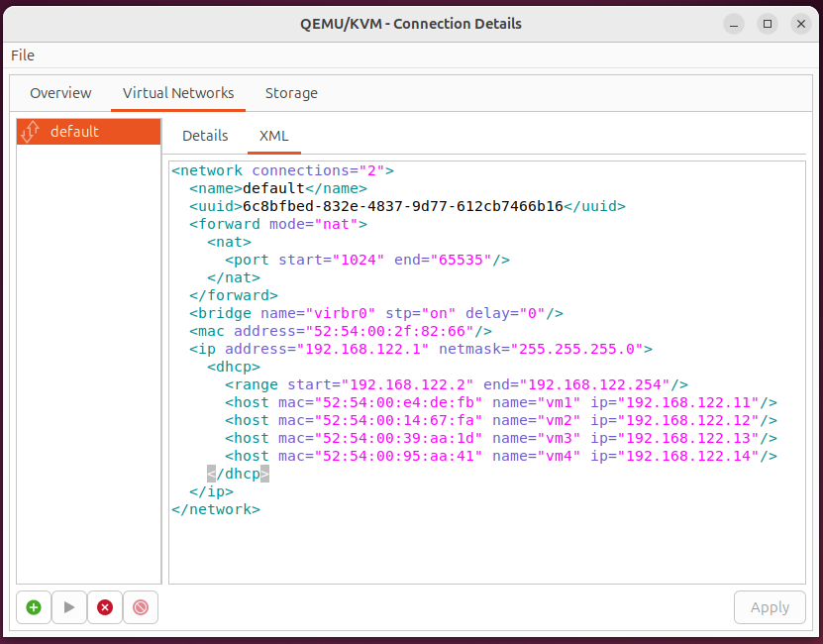Maximize the Connection Details window
823x644 pixels.
[x=768, y=24]
